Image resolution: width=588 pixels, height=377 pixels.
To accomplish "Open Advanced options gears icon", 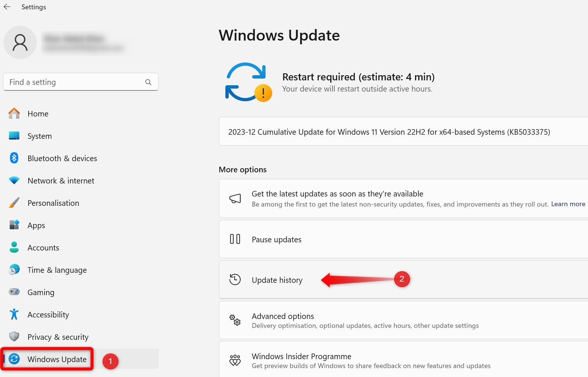I will click(x=235, y=320).
